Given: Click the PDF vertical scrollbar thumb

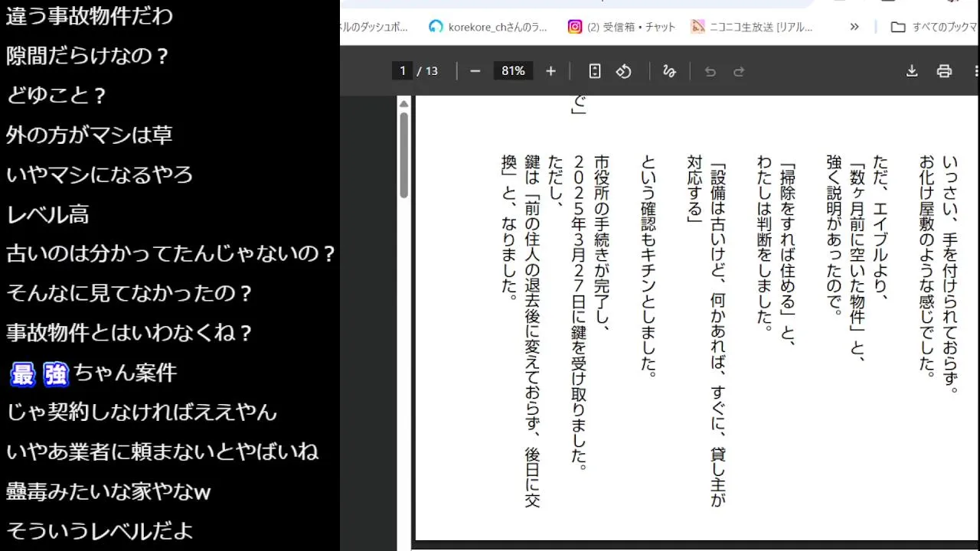Looking at the screenshot, I should (x=403, y=155).
